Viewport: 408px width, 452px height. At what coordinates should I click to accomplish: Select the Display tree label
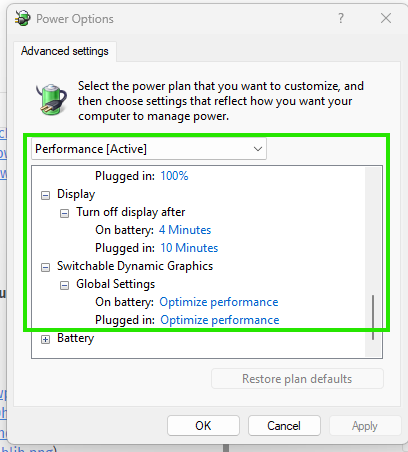click(x=76, y=194)
